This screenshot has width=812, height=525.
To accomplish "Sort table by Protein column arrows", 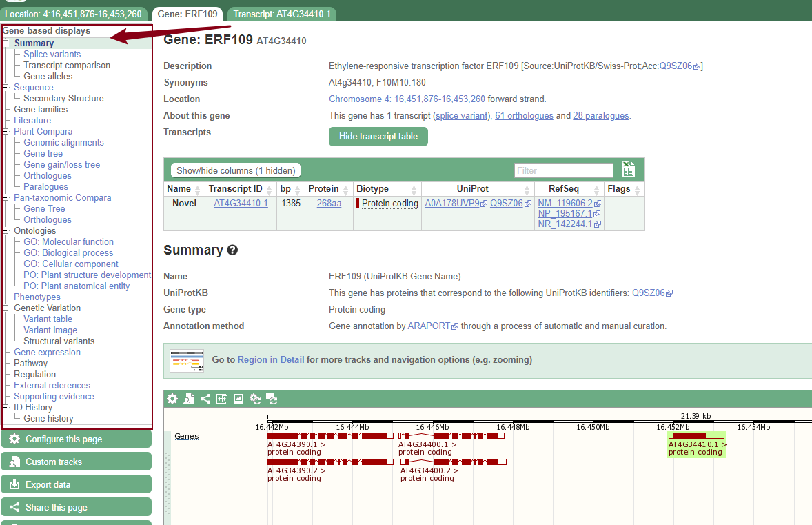I will [x=345, y=190].
